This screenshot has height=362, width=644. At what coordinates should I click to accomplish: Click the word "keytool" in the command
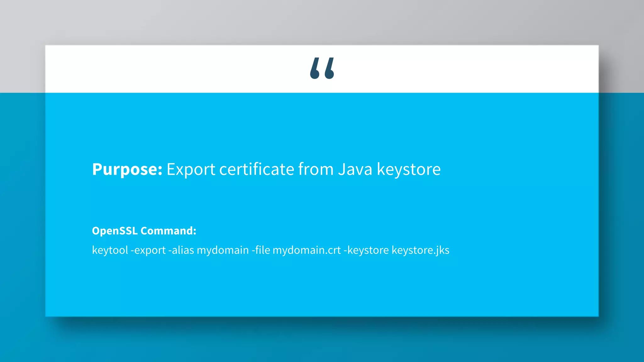pyautogui.click(x=110, y=250)
